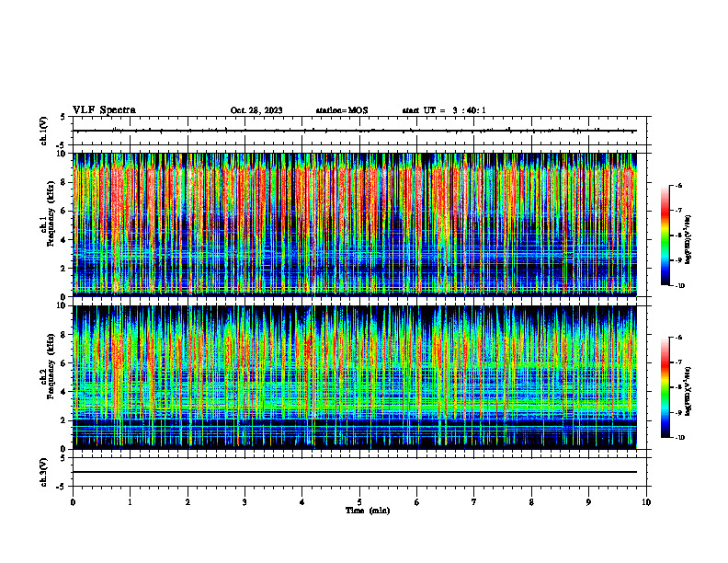Click the 8 kHz tick on ch.1 axis

point(64,182)
